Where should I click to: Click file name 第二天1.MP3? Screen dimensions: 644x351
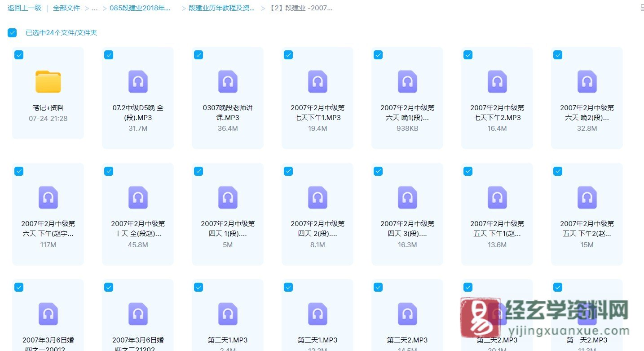tap(228, 340)
